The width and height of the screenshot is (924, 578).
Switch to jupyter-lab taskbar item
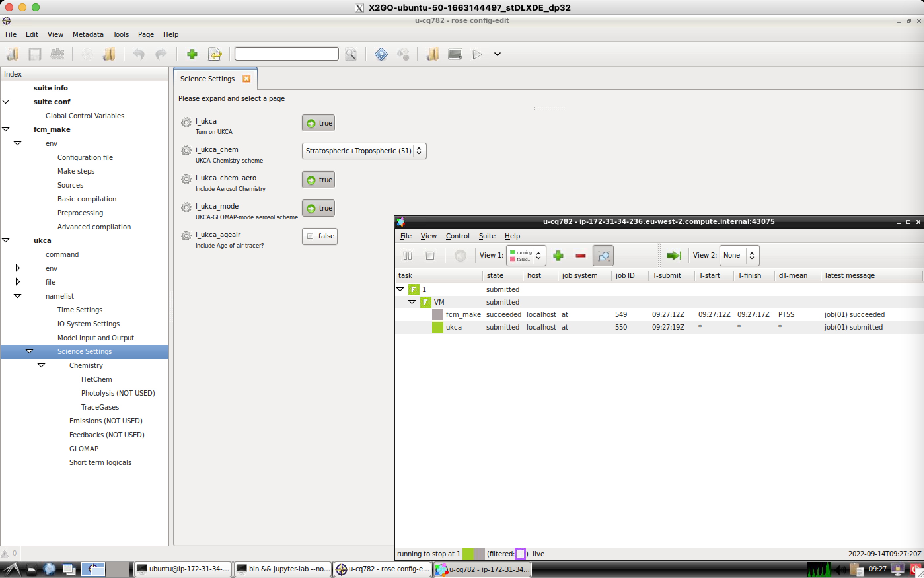[282, 569]
